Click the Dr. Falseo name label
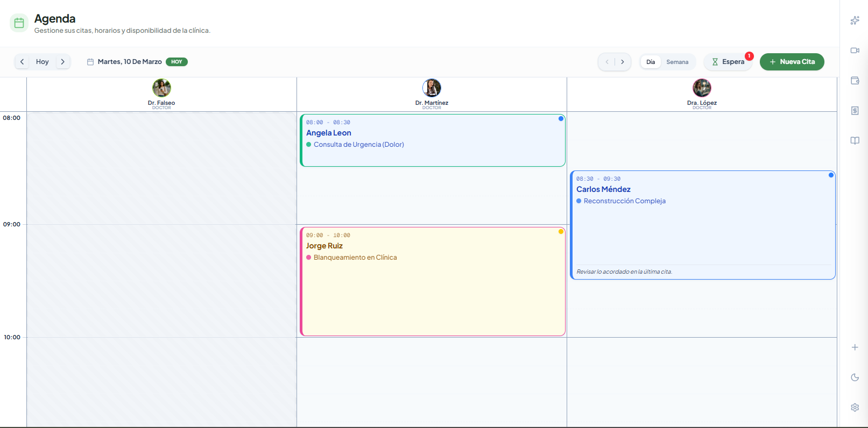The image size is (868, 428). (x=161, y=103)
